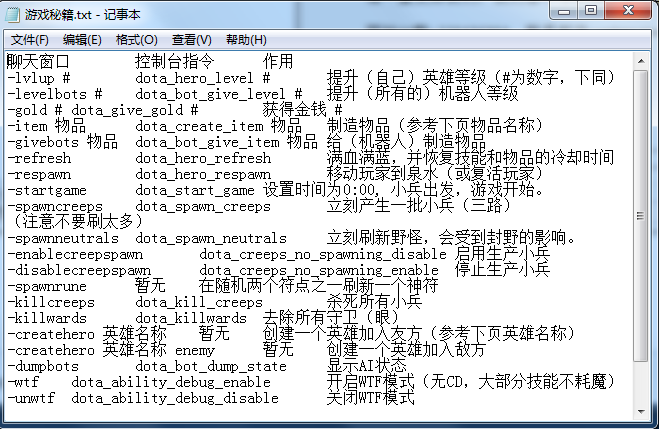659x429 pixels.
Task: Click the text '-spawncreeps'
Action: click(55, 206)
